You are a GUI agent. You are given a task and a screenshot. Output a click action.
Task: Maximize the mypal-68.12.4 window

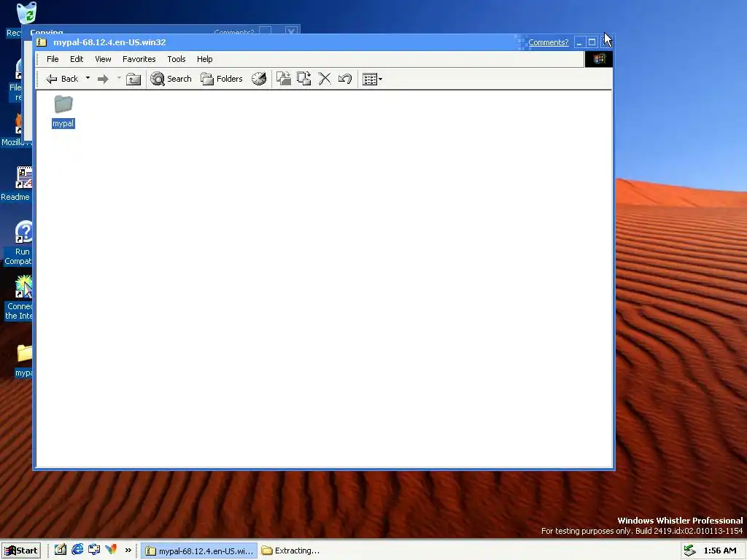click(x=592, y=42)
